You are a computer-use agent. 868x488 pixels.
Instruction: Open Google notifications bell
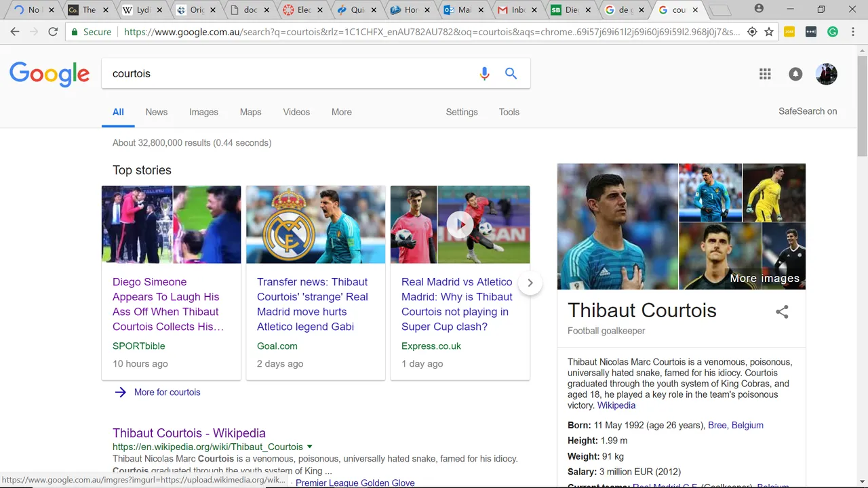[x=795, y=74]
